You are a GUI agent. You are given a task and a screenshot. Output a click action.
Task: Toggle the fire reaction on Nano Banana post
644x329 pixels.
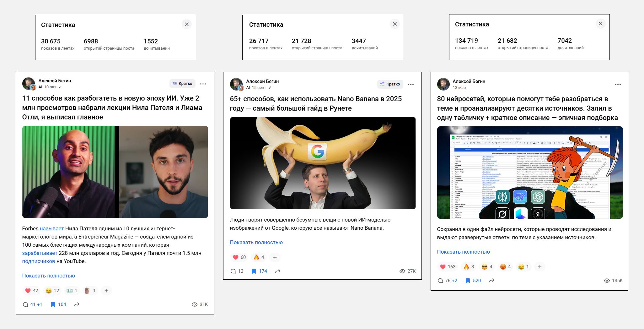point(259,257)
